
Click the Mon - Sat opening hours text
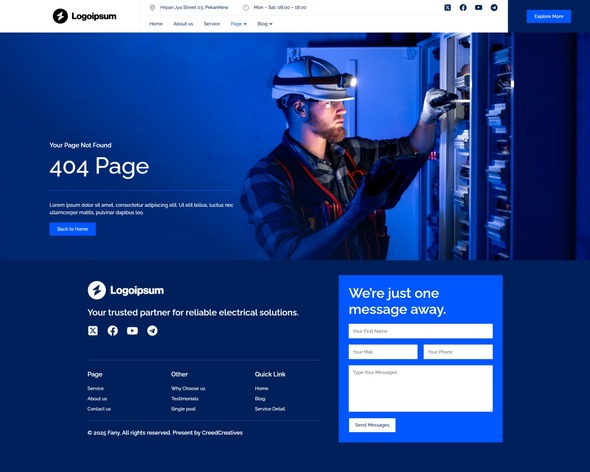click(280, 8)
